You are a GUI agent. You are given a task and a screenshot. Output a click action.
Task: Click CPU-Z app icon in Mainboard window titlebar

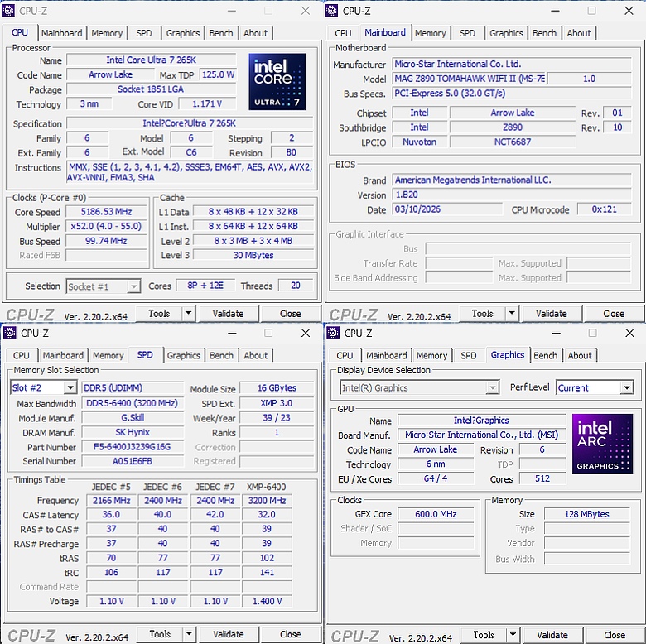tap(331, 11)
